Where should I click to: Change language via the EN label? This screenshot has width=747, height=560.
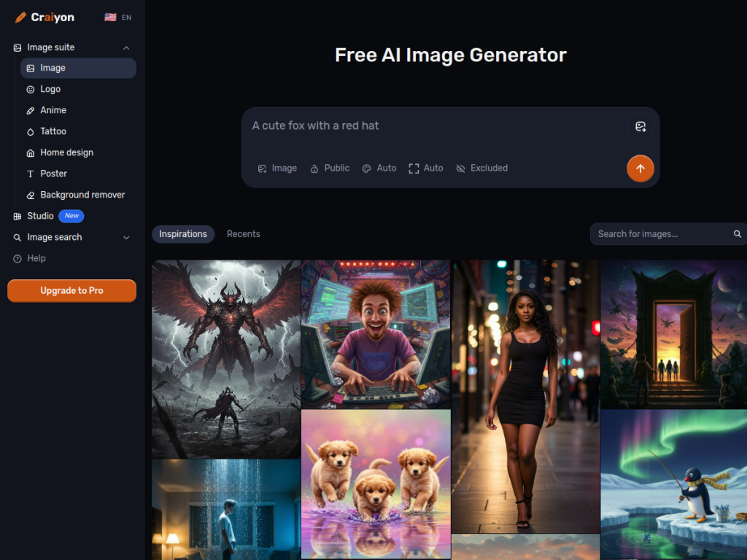[x=126, y=17]
